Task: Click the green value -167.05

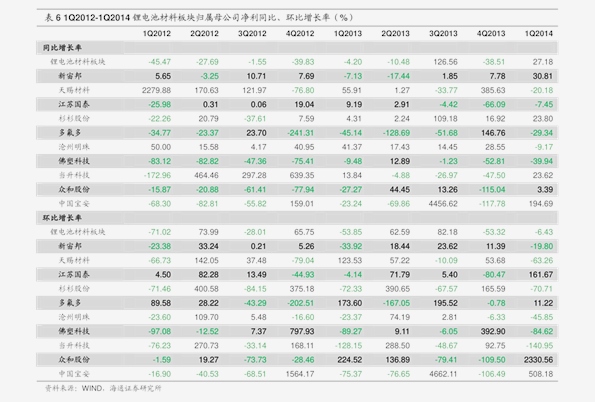Action: pos(396,303)
